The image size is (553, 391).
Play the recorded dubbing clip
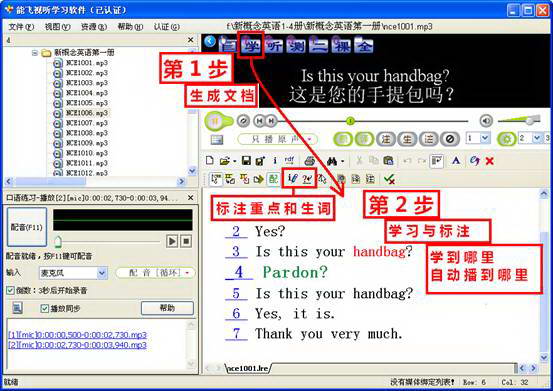pyautogui.click(x=172, y=241)
